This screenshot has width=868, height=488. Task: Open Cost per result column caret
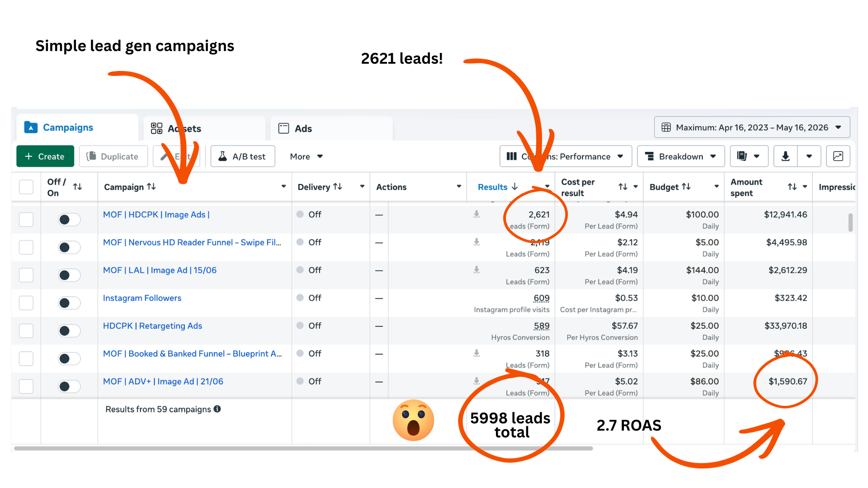click(x=635, y=187)
